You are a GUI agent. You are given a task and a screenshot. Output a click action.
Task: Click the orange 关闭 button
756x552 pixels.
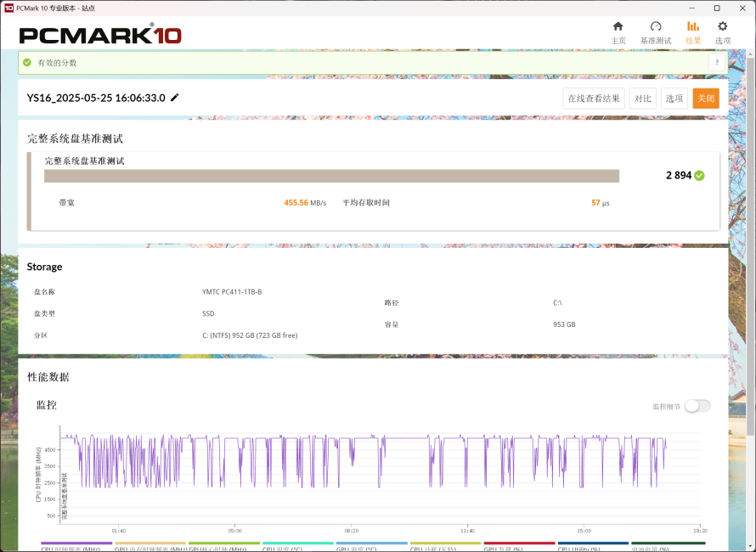pyautogui.click(x=705, y=98)
